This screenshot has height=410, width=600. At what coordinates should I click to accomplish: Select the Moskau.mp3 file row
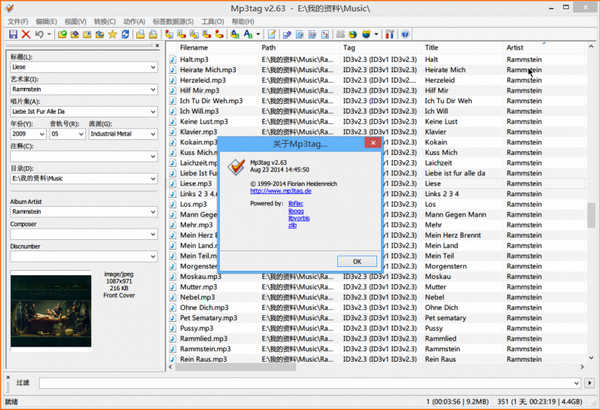click(x=377, y=277)
